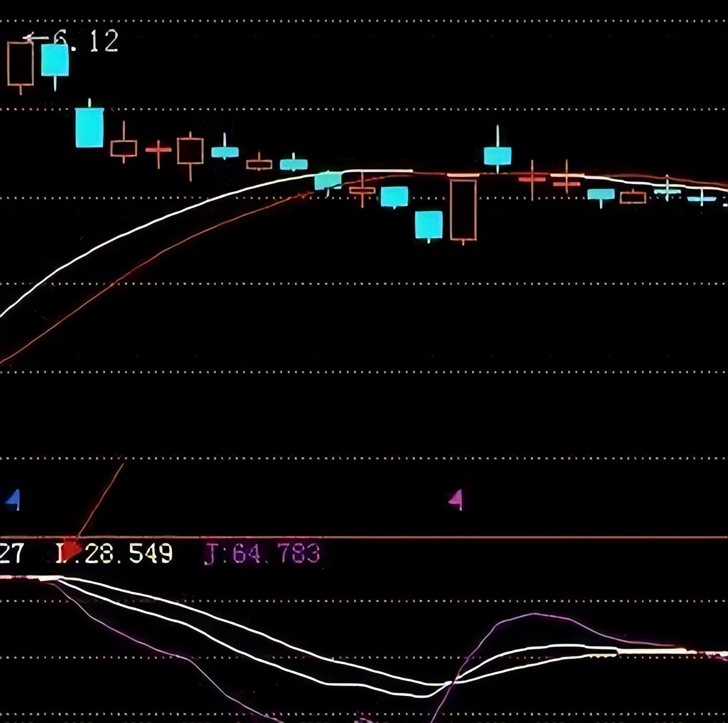Select the 6.12 high price label
This screenshot has width=728, height=723.
[x=86, y=41]
